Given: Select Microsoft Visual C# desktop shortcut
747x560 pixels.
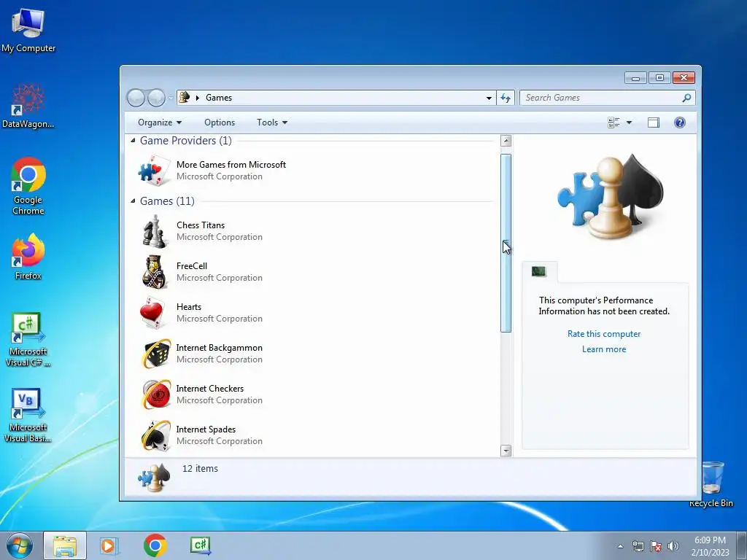Looking at the screenshot, I should (x=28, y=340).
